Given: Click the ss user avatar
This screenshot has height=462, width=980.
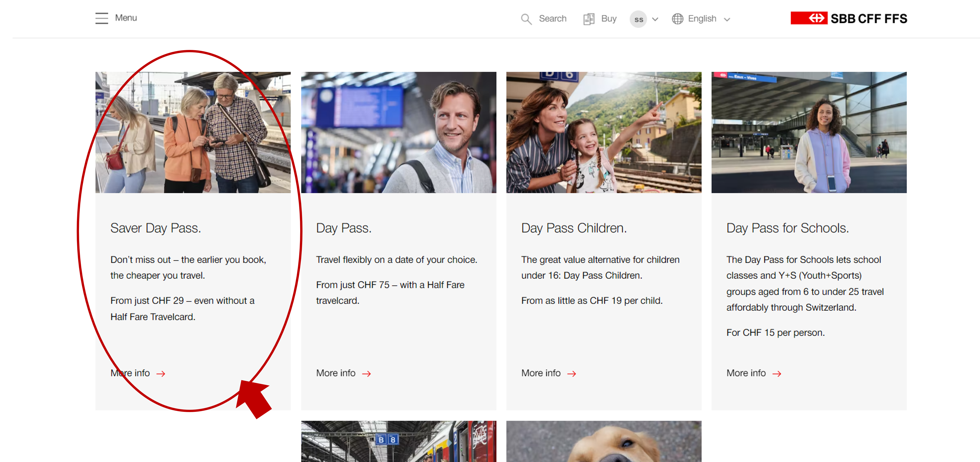Looking at the screenshot, I should point(638,19).
